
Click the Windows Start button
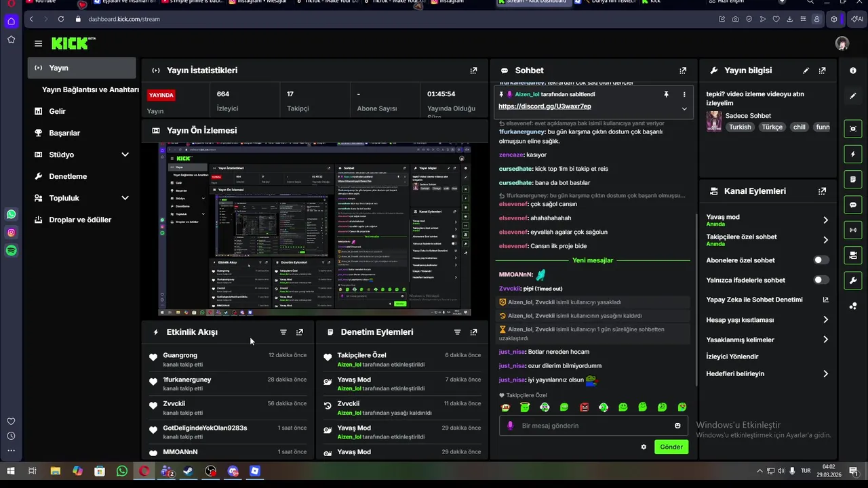point(11,471)
